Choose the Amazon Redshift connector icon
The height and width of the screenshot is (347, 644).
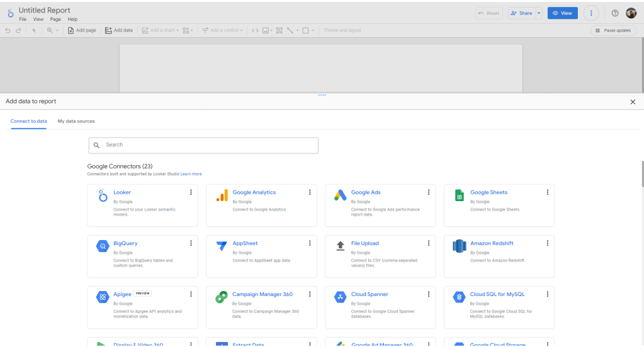click(459, 246)
